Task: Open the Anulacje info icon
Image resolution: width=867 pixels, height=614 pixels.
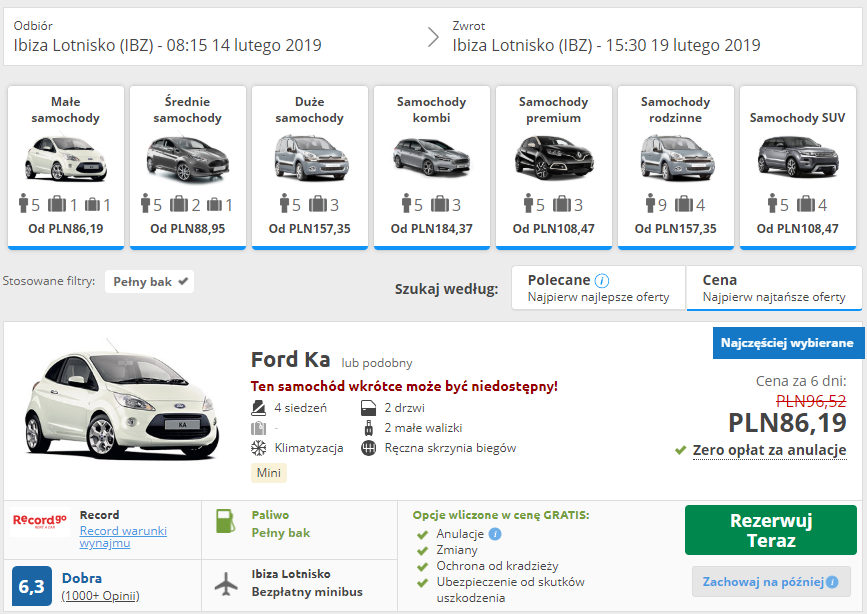Action: tap(495, 534)
